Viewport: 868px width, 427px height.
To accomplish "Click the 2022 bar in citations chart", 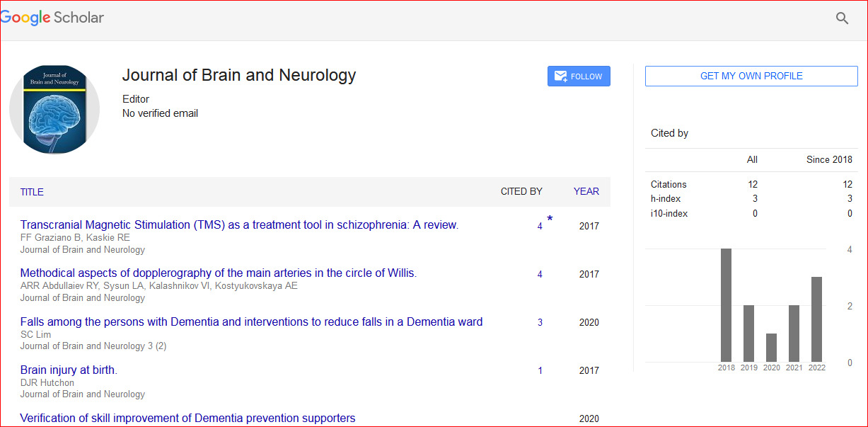I will click(x=816, y=319).
